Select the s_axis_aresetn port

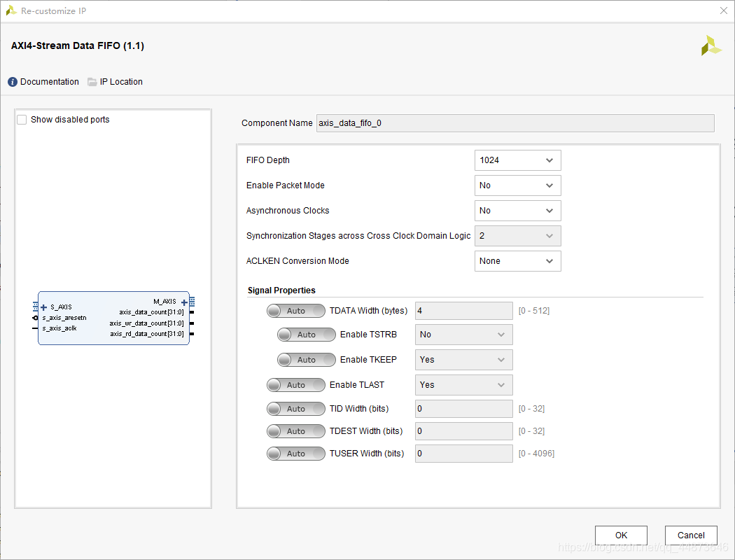click(x=64, y=318)
